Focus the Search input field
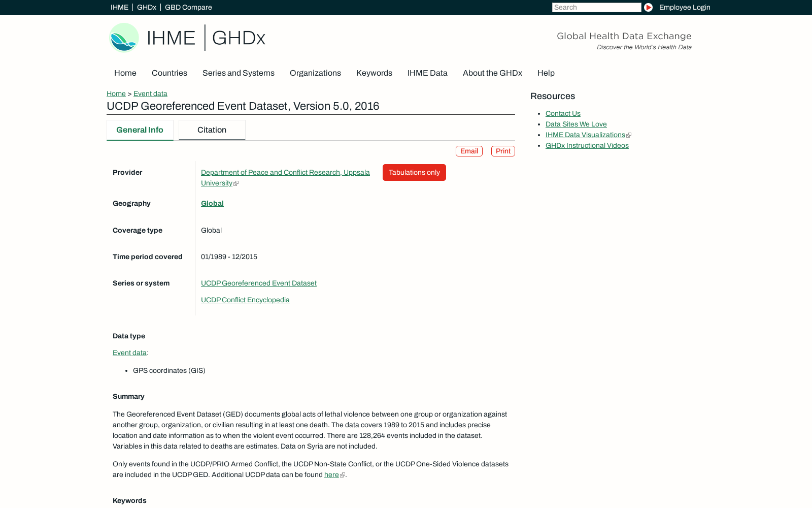This screenshot has height=508, width=812. 596,7
